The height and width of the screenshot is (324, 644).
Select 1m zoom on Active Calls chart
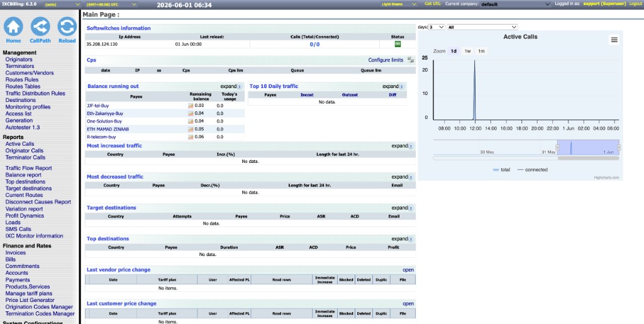click(481, 52)
